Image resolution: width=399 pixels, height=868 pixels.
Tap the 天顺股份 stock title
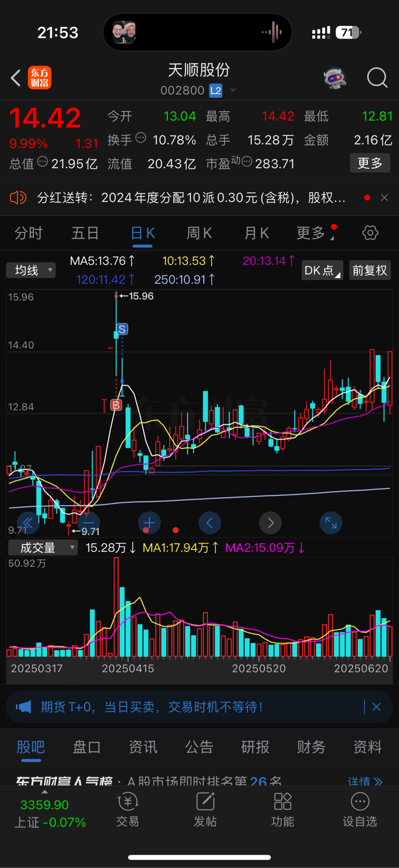pyautogui.click(x=199, y=70)
